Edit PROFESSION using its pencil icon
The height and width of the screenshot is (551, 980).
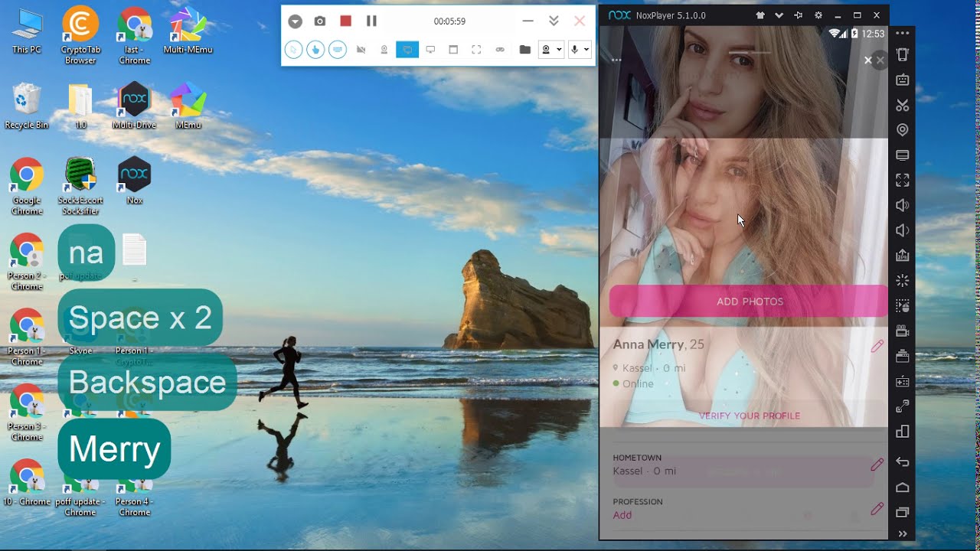tap(877, 508)
